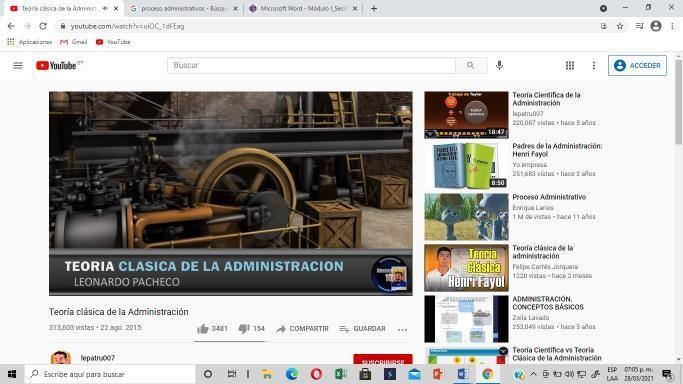The image size is (683, 384).
Task: Show hidden system tray icons
Action: tap(533, 374)
